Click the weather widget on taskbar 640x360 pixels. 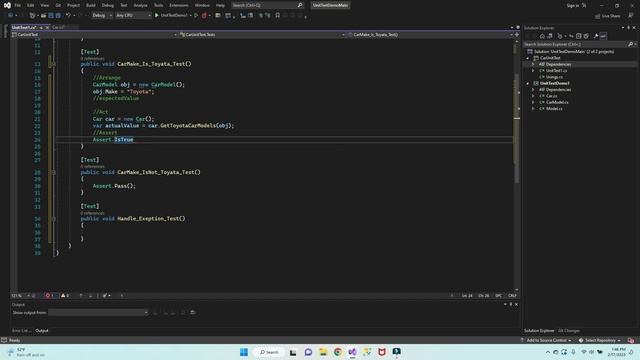click(x=27, y=352)
